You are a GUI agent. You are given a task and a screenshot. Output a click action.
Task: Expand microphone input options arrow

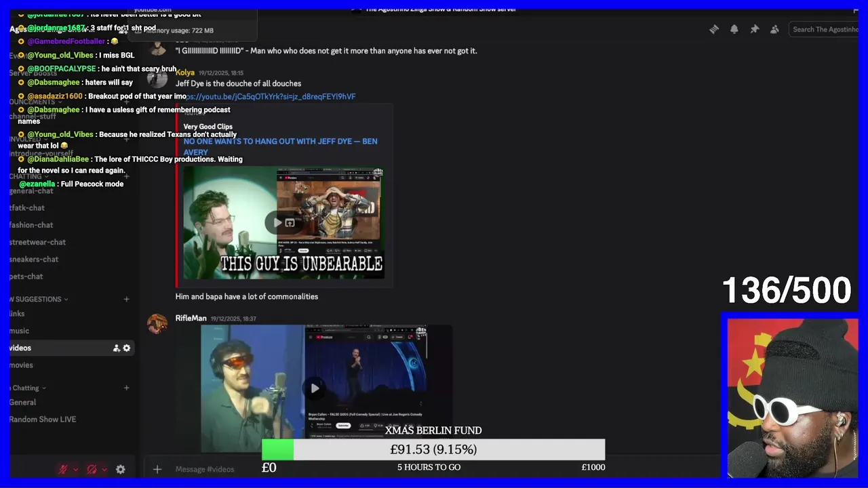pos(75,469)
